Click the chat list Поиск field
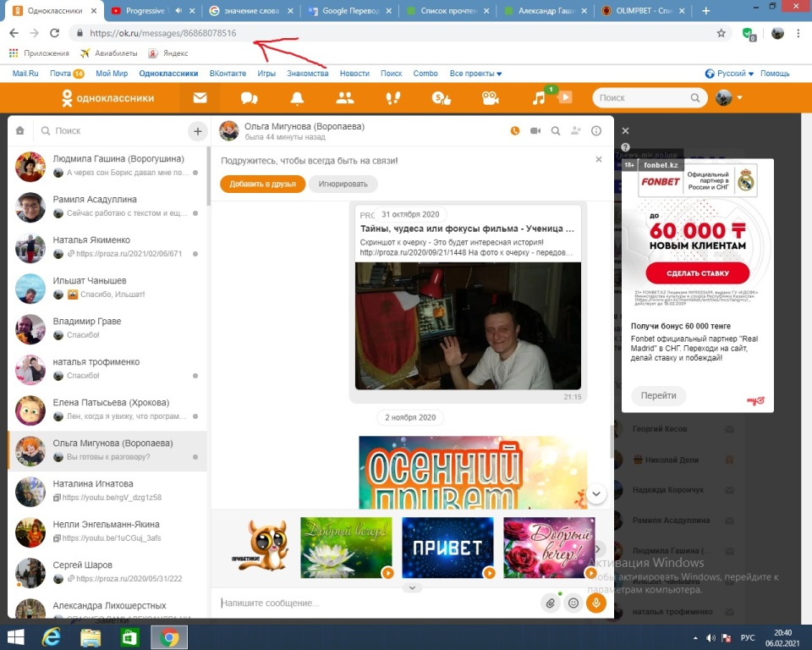 coord(110,131)
